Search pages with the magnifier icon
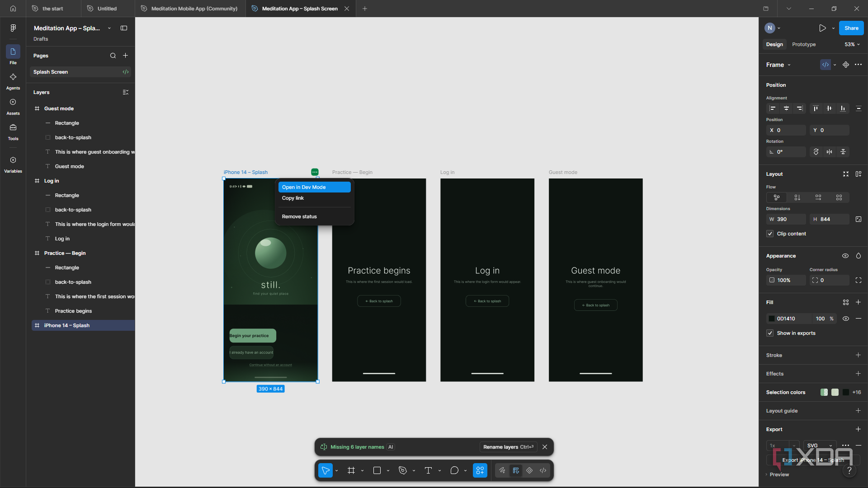 pos(113,56)
